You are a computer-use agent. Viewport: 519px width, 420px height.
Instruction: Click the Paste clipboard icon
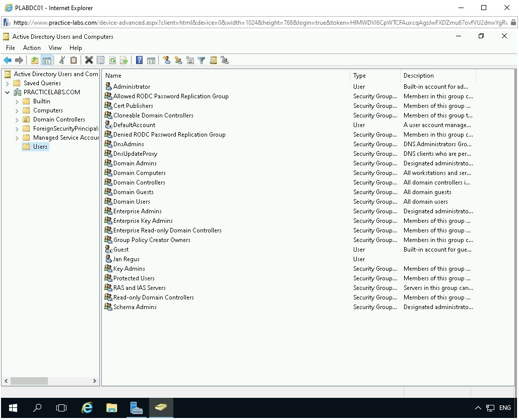(74, 61)
